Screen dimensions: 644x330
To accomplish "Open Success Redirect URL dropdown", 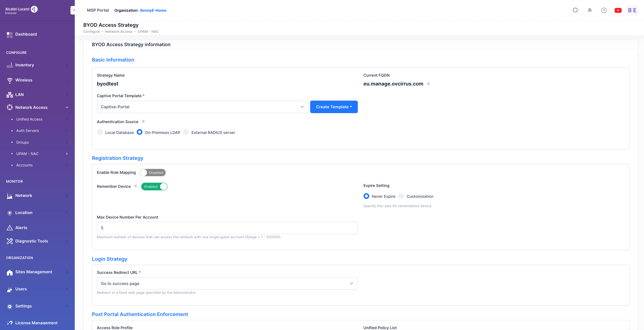I will (x=227, y=284).
